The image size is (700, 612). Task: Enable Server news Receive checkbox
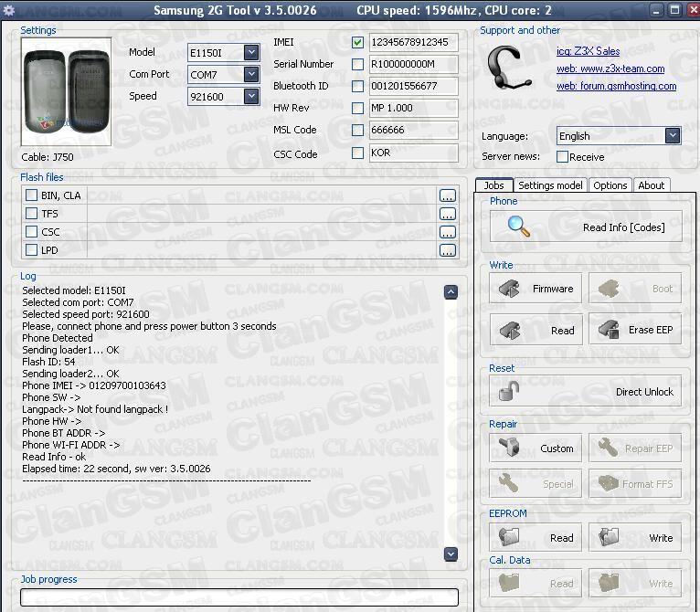click(563, 157)
